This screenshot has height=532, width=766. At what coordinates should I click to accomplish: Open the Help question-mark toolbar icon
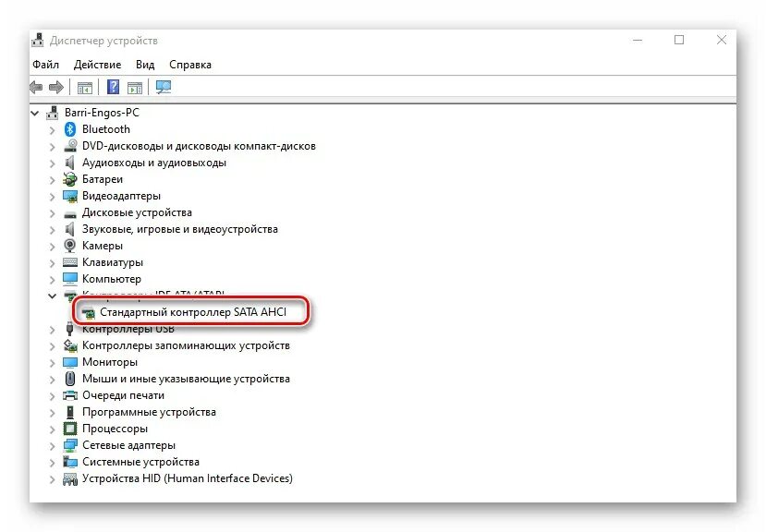tap(113, 88)
